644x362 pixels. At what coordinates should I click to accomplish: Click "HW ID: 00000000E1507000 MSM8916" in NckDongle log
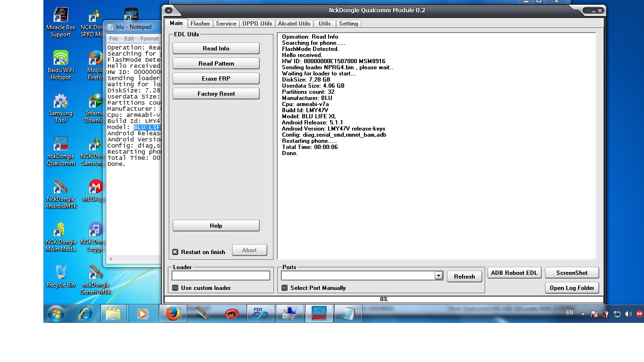[x=334, y=61]
